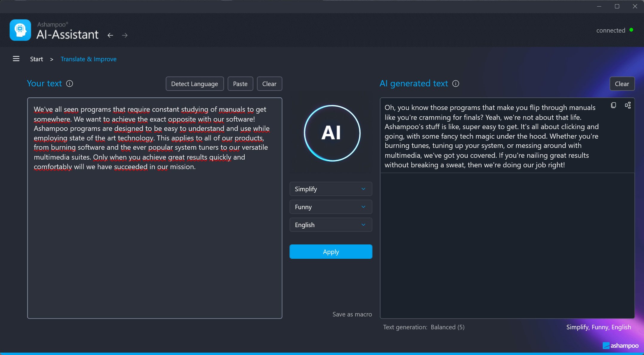This screenshot has height=355, width=644.
Task: Click the Detect Language button
Action: pos(195,84)
